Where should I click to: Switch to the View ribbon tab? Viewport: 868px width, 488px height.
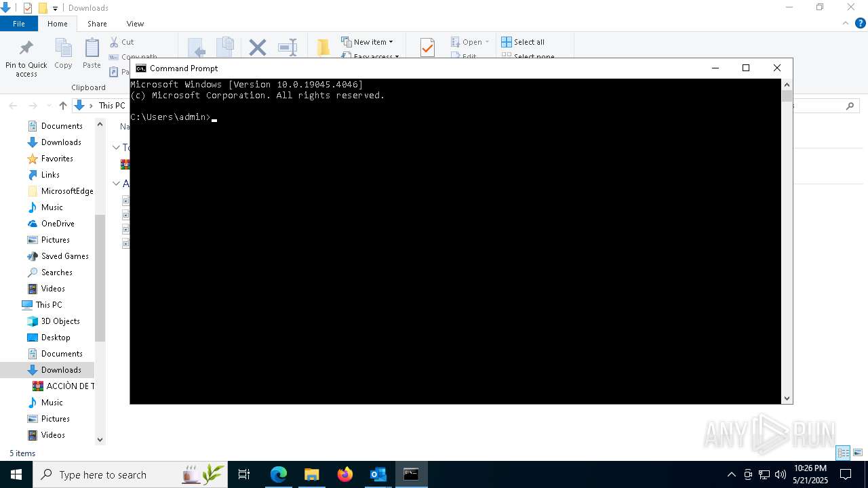tap(135, 24)
